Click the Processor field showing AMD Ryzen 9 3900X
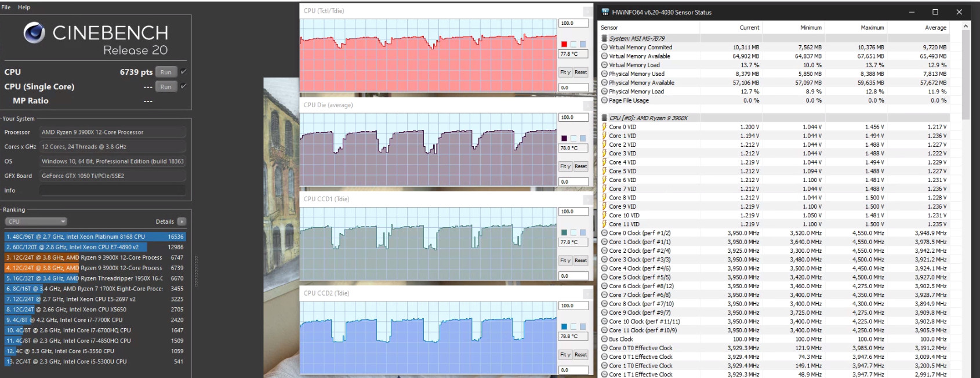 112,132
